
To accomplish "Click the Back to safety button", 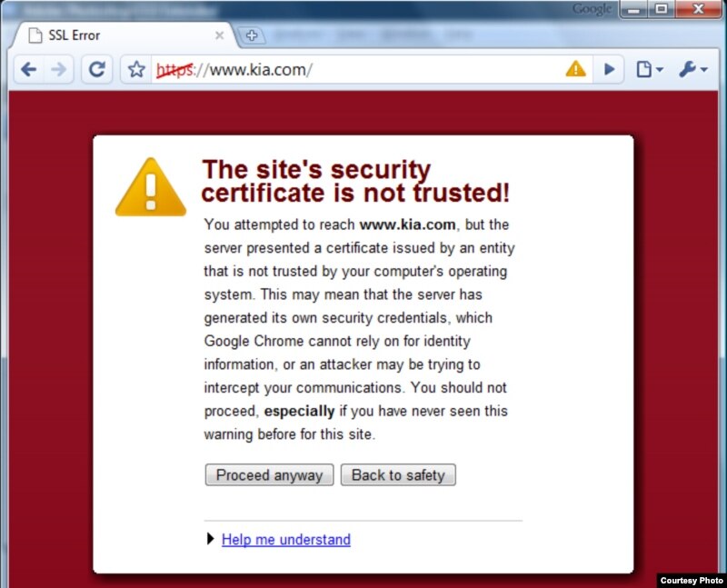I will (x=398, y=474).
